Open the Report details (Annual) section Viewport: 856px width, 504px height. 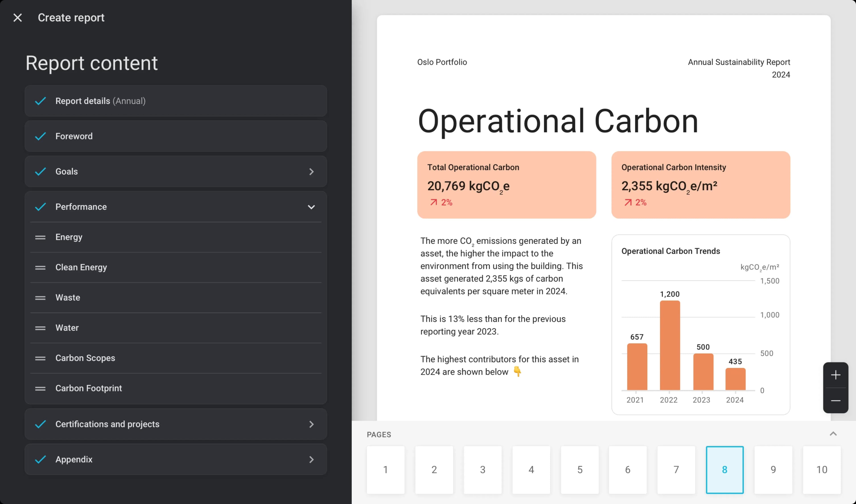point(176,101)
